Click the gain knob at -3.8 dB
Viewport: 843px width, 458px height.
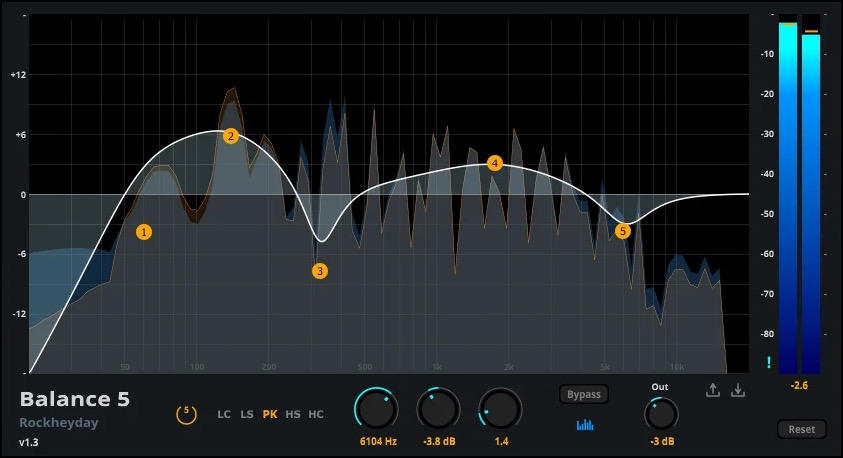pos(439,410)
